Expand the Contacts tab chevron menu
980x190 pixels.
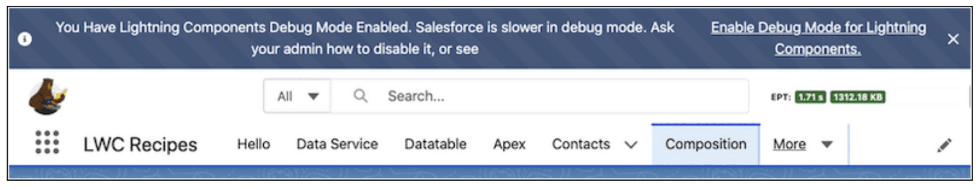pyautogui.click(x=631, y=145)
